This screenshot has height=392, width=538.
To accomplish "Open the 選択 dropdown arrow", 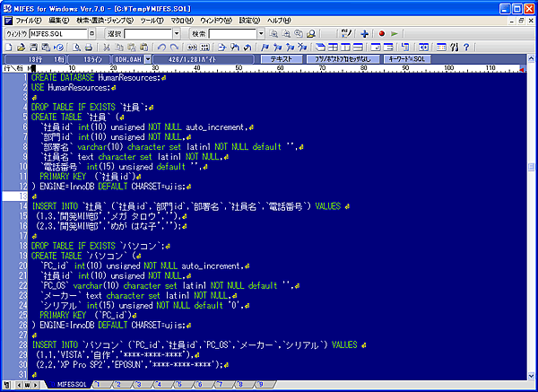I will [x=177, y=34].
